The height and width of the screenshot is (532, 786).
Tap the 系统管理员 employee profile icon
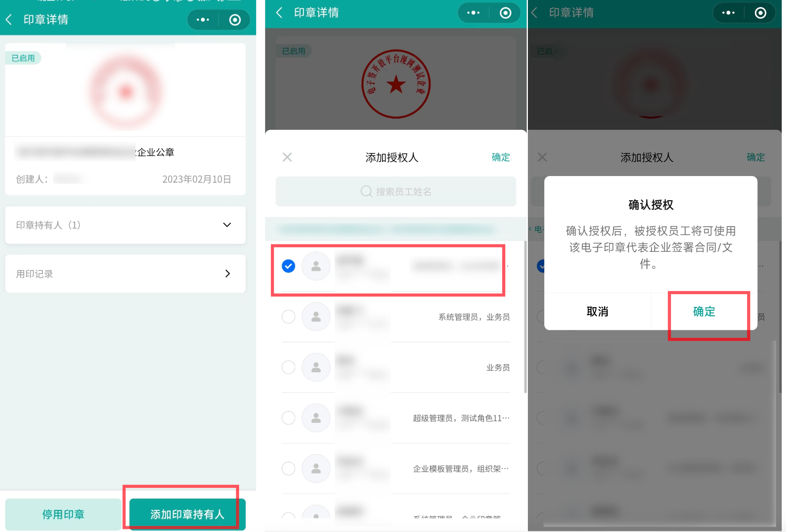point(316,317)
